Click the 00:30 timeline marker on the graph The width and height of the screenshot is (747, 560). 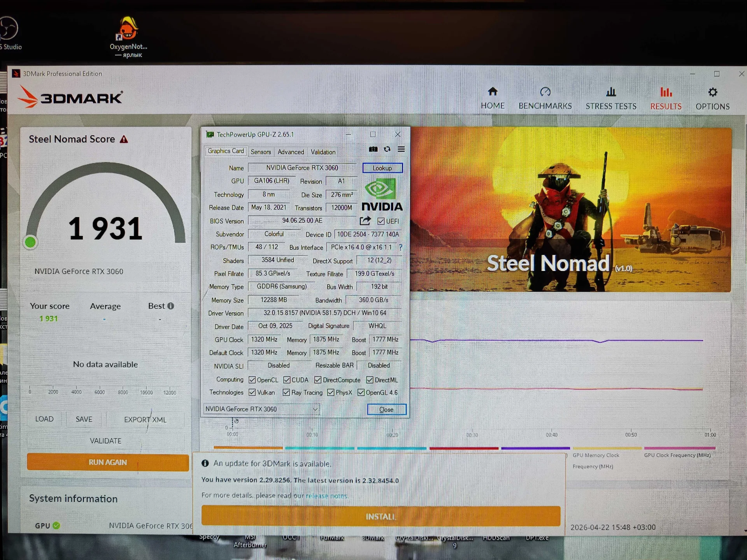(x=472, y=434)
